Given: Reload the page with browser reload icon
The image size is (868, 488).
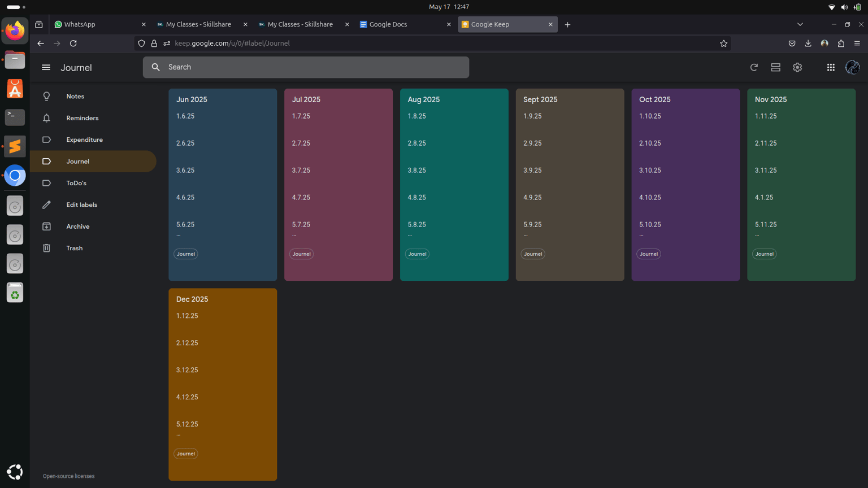Looking at the screenshot, I should pos(73,43).
